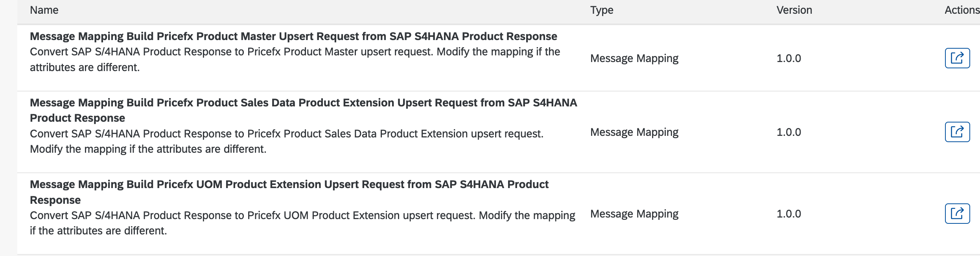Select the Sales Data Product Extension description text
The image size is (980, 256).
(x=286, y=134)
